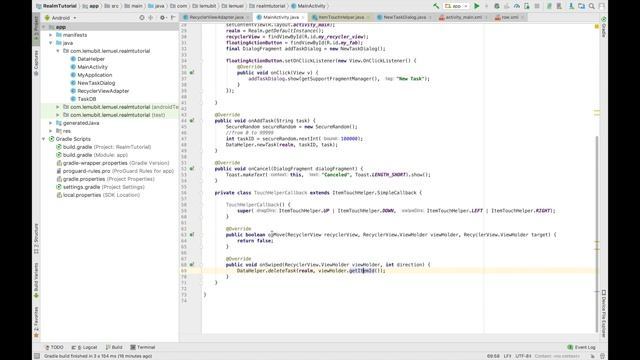Run the app with the green play button
Image resolution: width=640 pixels, height=360 pixels.
pos(476,6)
